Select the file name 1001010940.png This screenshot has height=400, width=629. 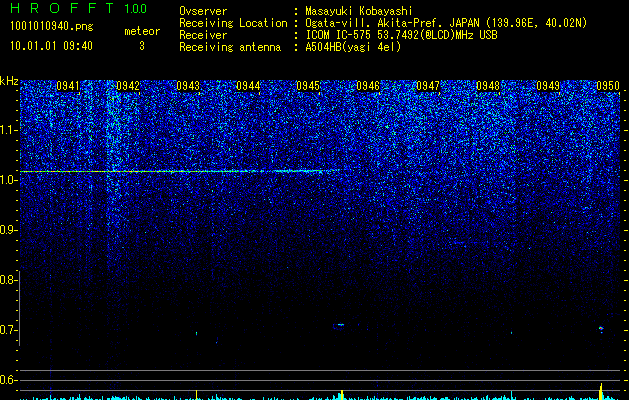click(52, 27)
